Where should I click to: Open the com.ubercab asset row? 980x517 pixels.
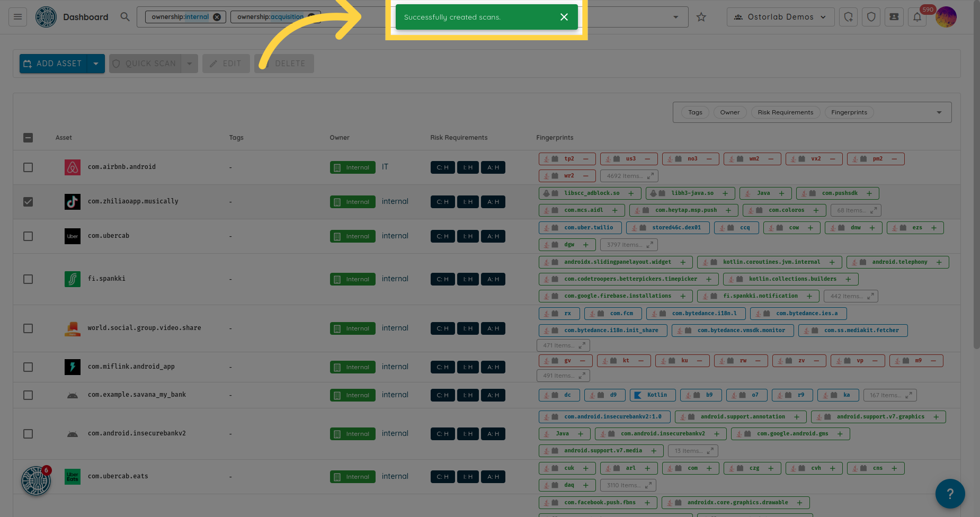coord(109,236)
